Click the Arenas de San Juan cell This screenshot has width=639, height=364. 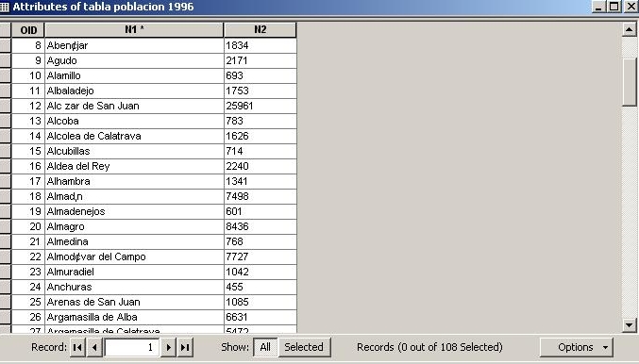(x=134, y=302)
